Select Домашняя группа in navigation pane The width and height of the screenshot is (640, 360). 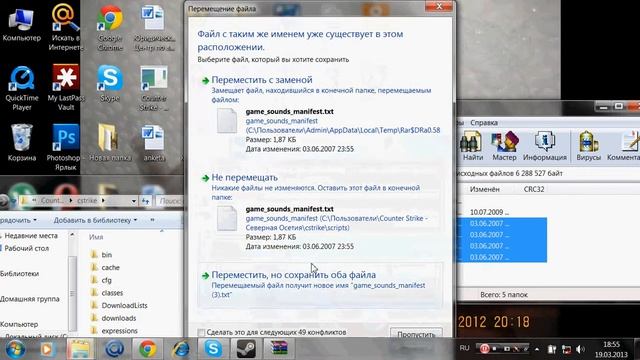(x=29, y=299)
